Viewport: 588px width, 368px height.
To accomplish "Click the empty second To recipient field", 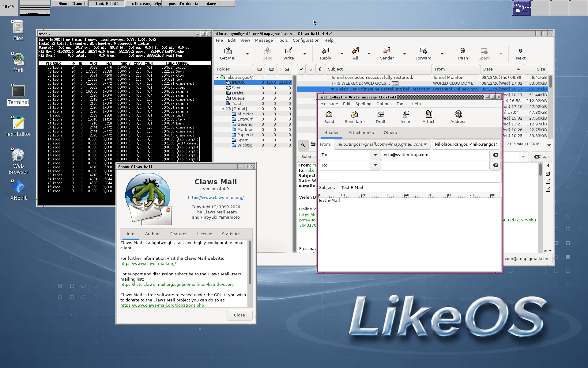I will tap(435, 165).
